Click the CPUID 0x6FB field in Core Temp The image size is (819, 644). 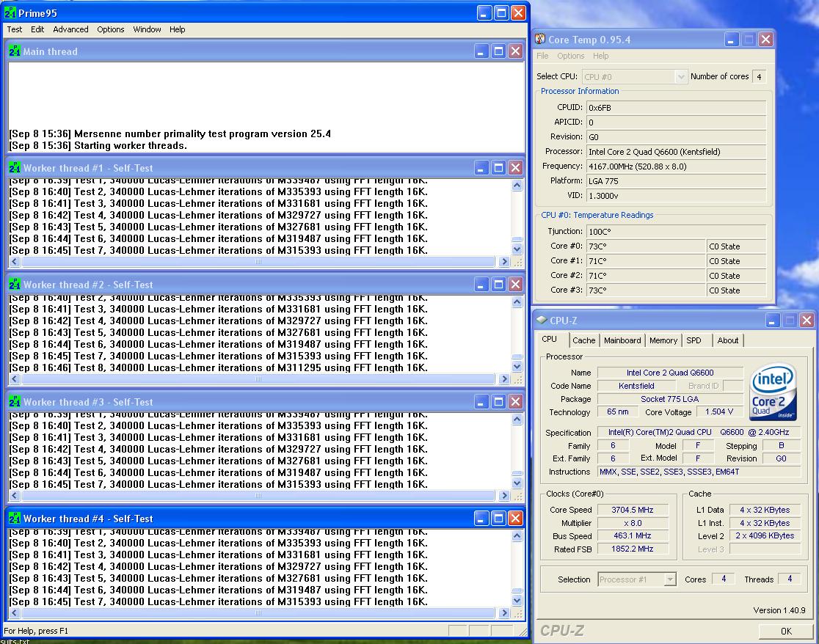pos(677,108)
